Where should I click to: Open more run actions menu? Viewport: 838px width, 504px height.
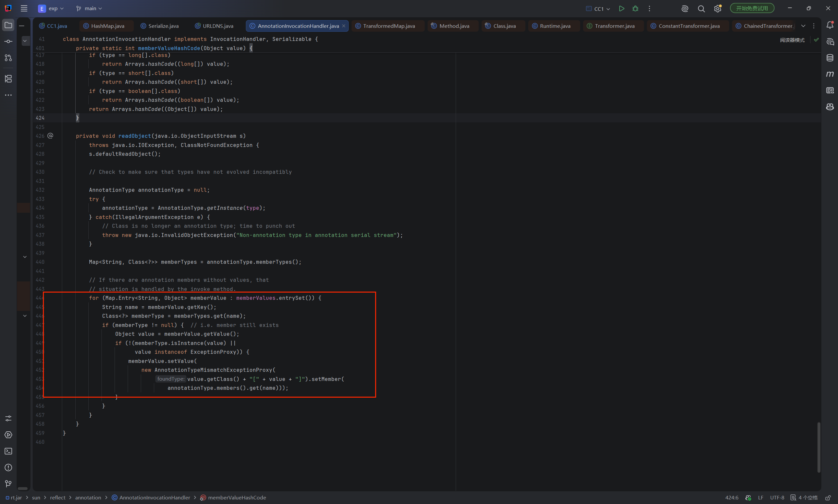click(649, 9)
